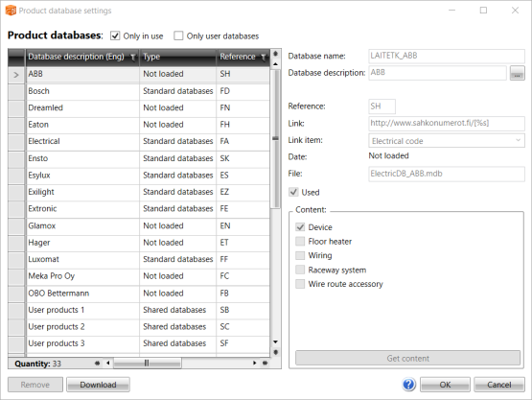The height and width of the screenshot is (400, 532).
Task: Click the Database name input field
Action: (x=447, y=56)
